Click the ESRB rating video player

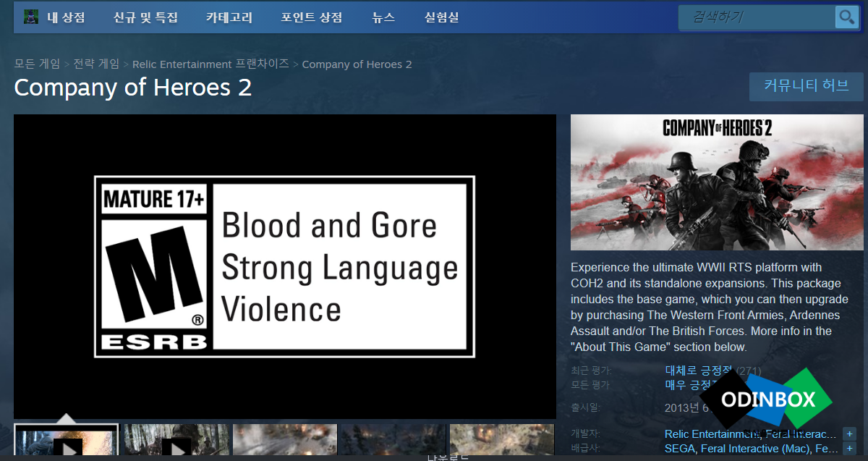(285, 266)
